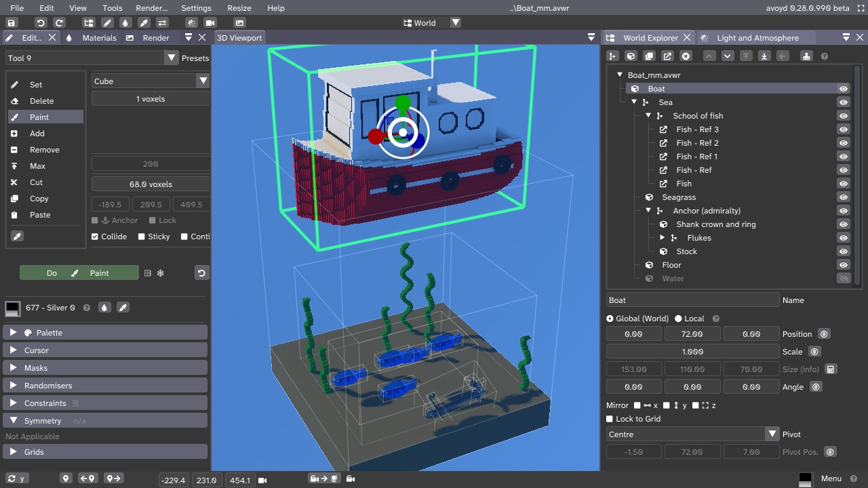Enable the Lock to Grid checkbox
This screenshot has height=488, width=868.
click(x=610, y=419)
